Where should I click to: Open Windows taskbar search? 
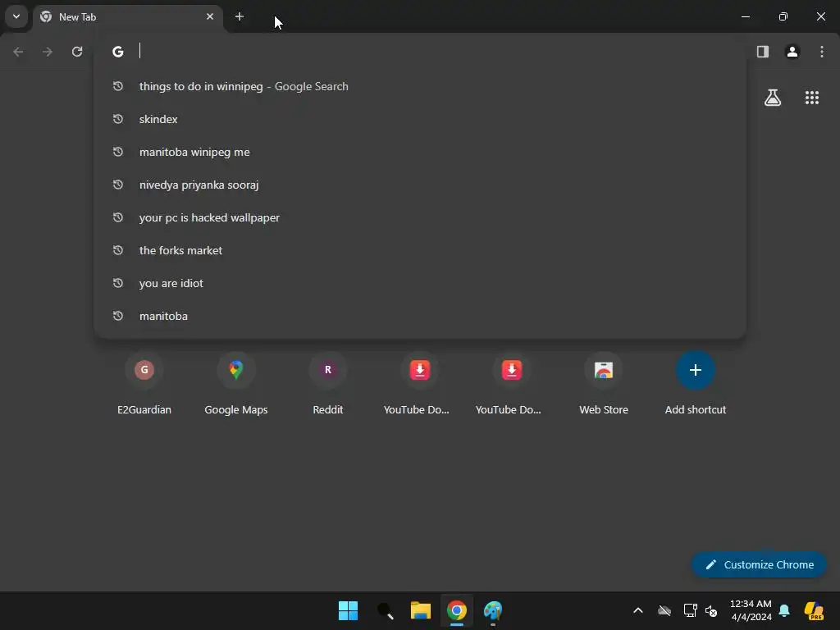pos(385,610)
